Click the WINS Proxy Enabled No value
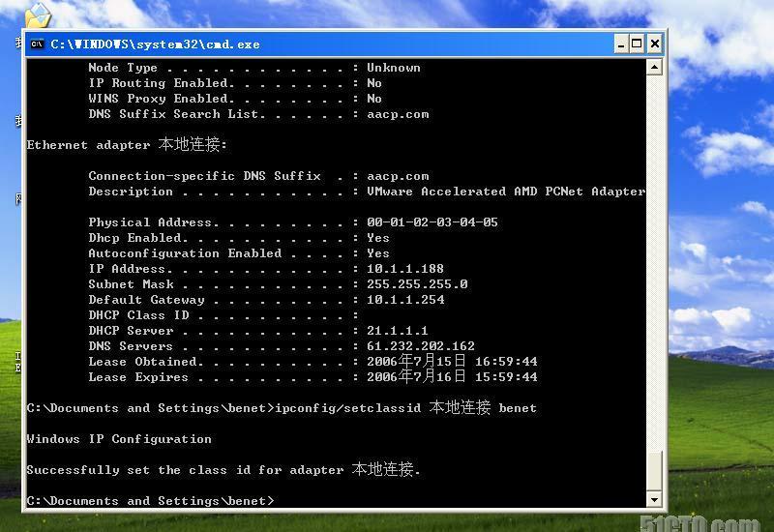Screen dimensions: 774x532 click(373, 99)
